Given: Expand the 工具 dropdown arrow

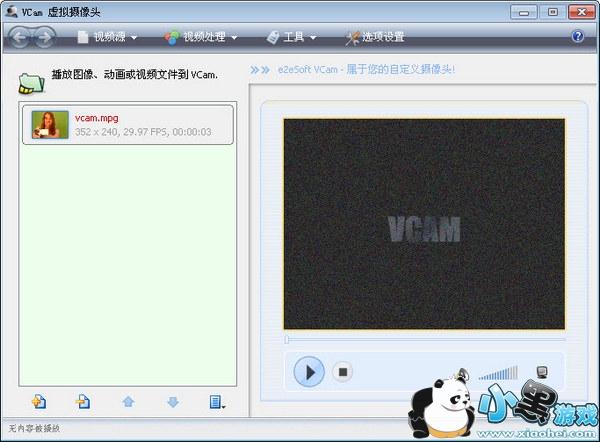Looking at the screenshot, I should pos(313,38).
